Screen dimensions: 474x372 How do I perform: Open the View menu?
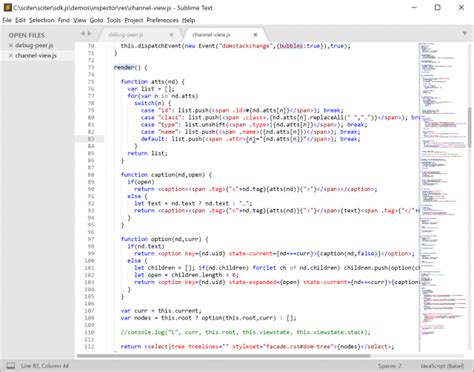(x=80, y=20)
